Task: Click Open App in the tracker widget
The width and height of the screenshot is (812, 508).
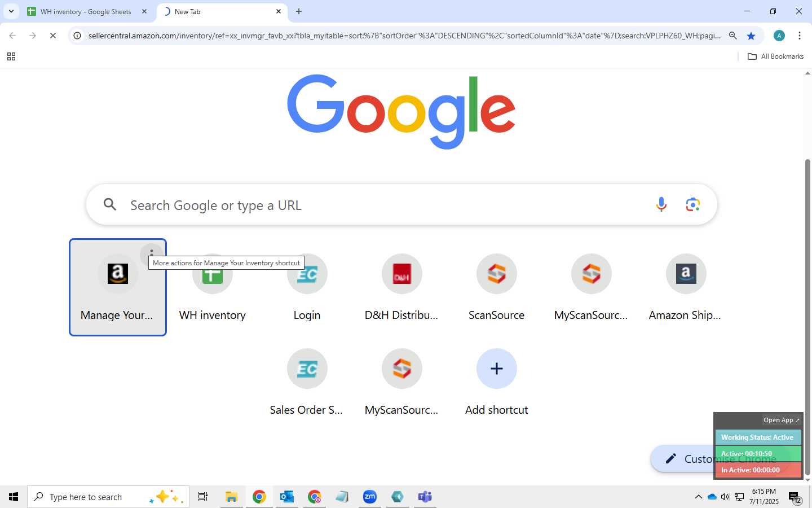Action: (781, 420)
